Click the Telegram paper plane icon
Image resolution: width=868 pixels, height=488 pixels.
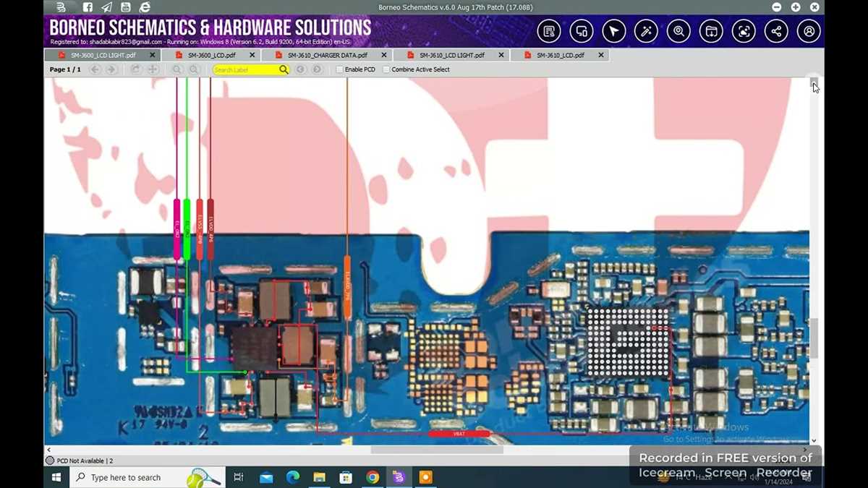(106, 7)
